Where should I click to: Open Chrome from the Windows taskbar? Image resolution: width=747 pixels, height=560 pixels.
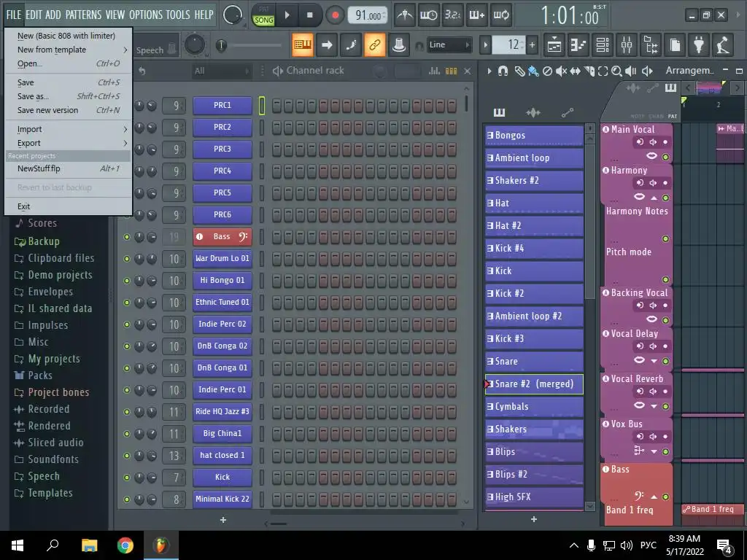[x=125, y=545]
